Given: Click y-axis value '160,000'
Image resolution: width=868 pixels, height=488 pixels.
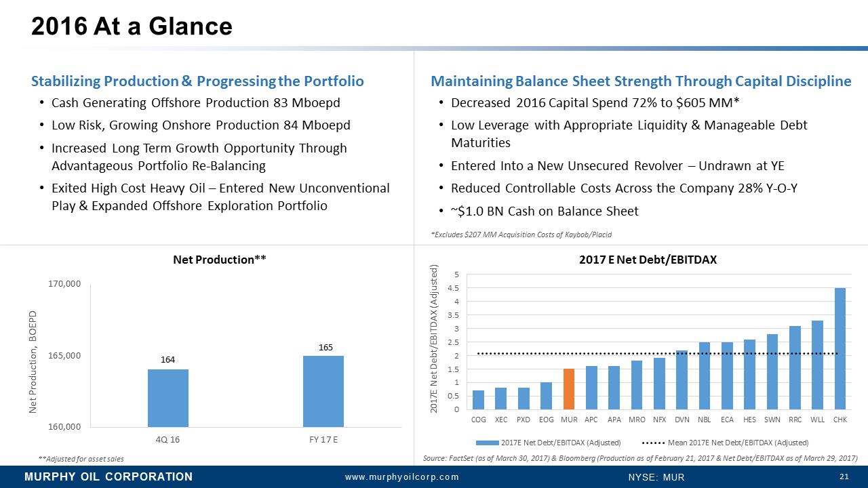Looking at the screenshot, I should point(64,427).
